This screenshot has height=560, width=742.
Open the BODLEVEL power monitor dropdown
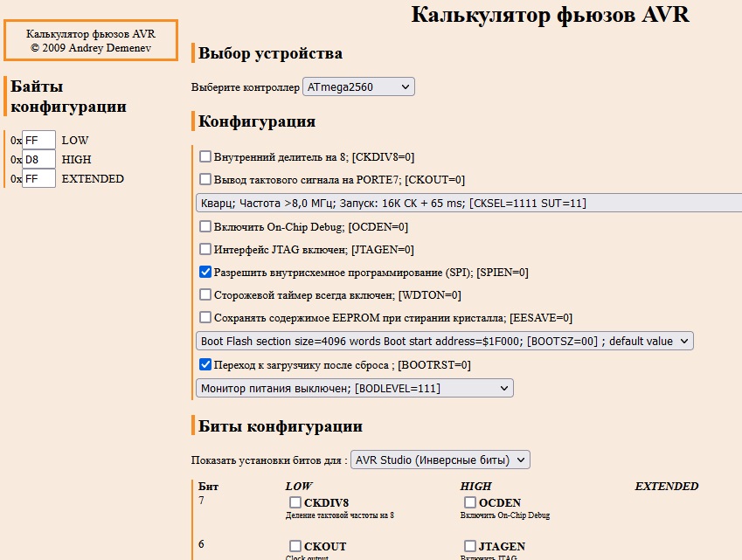(355, 388)
